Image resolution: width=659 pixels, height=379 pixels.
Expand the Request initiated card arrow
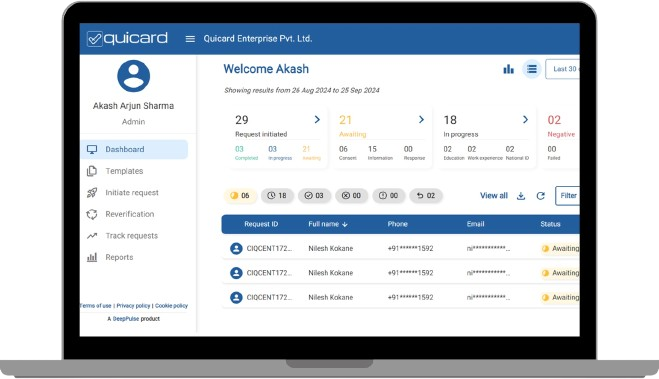click(317, 120)
